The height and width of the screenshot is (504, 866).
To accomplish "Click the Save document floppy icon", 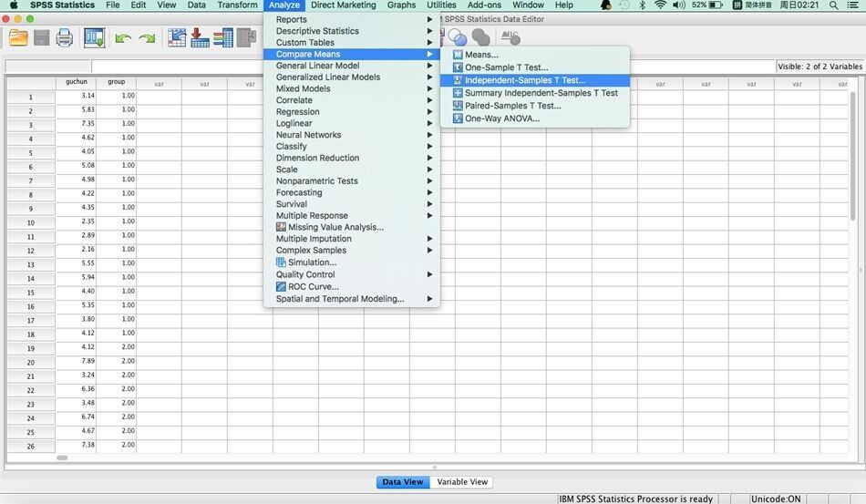I will [x=41, y=38].
